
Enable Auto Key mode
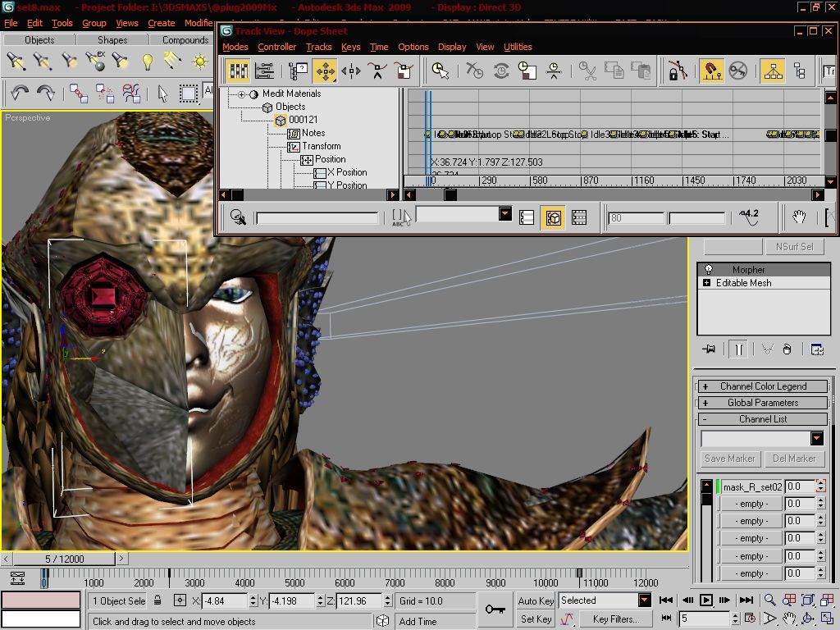[x=535, y=600]
